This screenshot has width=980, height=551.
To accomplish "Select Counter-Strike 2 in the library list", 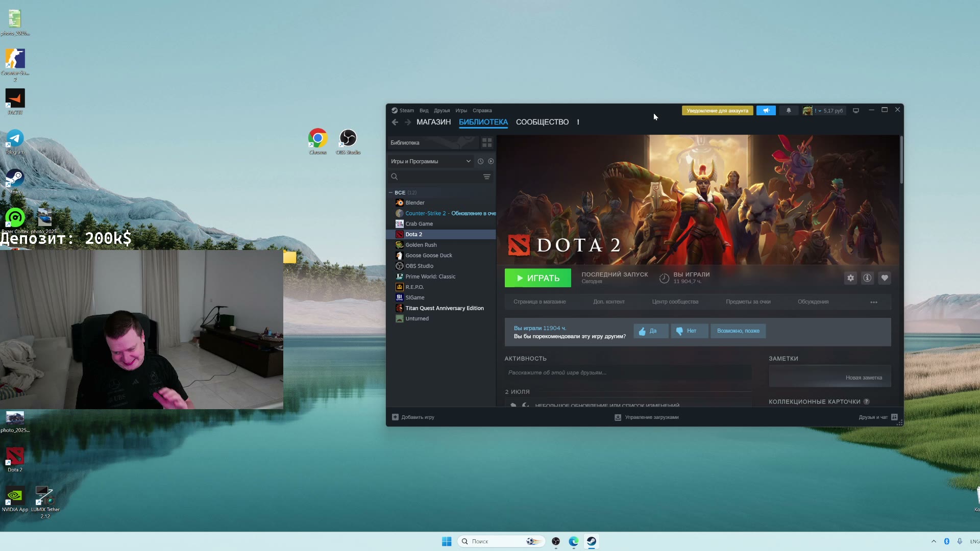I will tap(441, 213).
